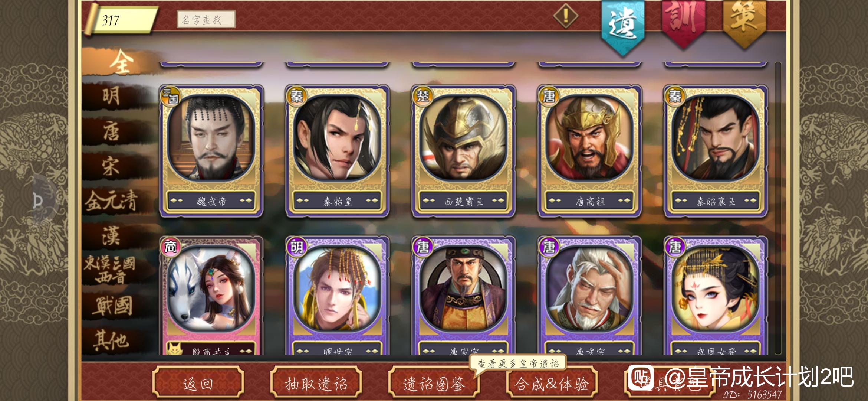Click the 抽取遗诏 draw button
This screenshot has height=401, width=868.
316,383
